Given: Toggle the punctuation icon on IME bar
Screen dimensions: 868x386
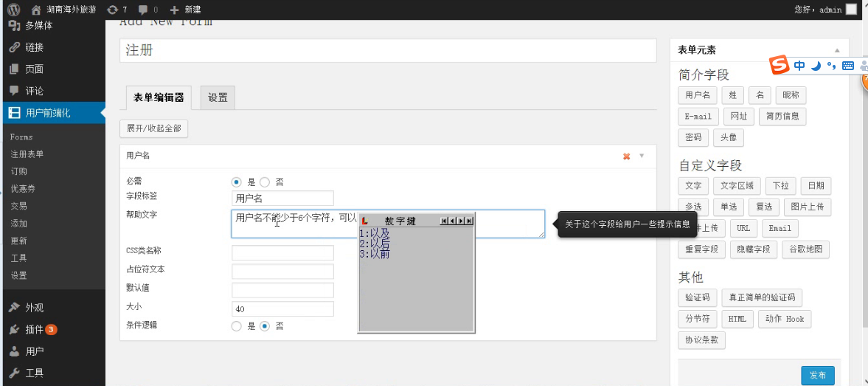Looking at the screenshot, I should click(831, 66).
